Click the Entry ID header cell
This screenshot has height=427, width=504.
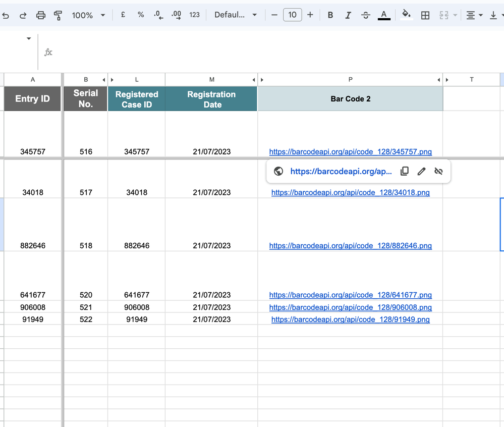pyautogui.click(x=32, y=99)
